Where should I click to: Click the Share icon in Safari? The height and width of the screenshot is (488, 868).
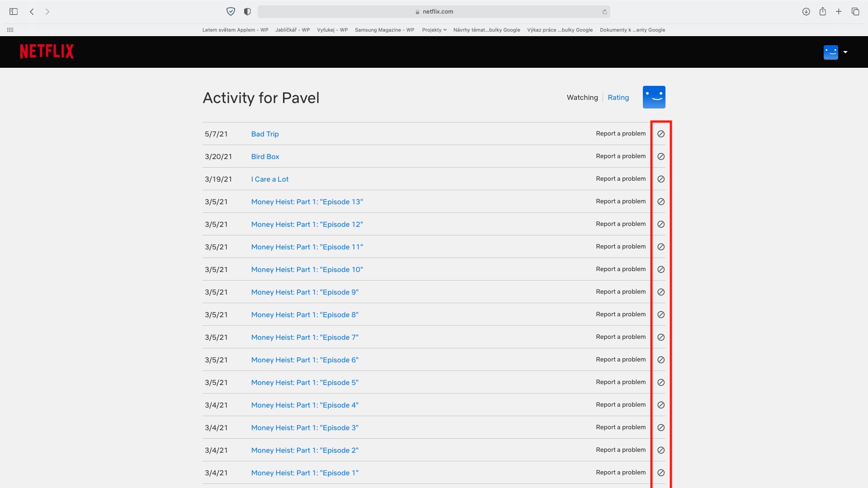tap(822, 12)
